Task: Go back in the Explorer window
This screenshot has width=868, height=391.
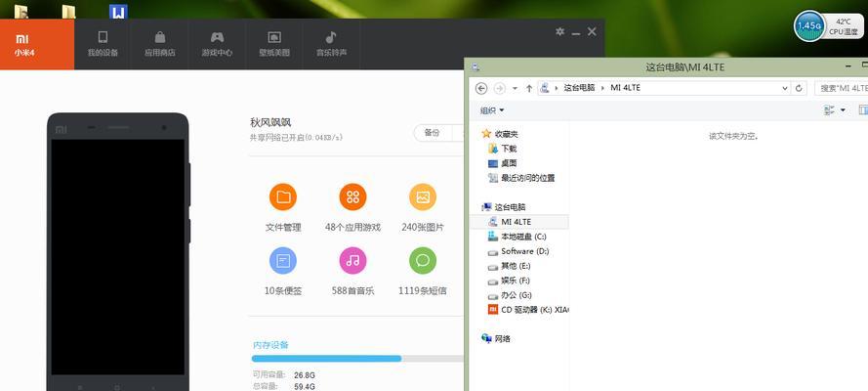Action: (x=481, y=88)
